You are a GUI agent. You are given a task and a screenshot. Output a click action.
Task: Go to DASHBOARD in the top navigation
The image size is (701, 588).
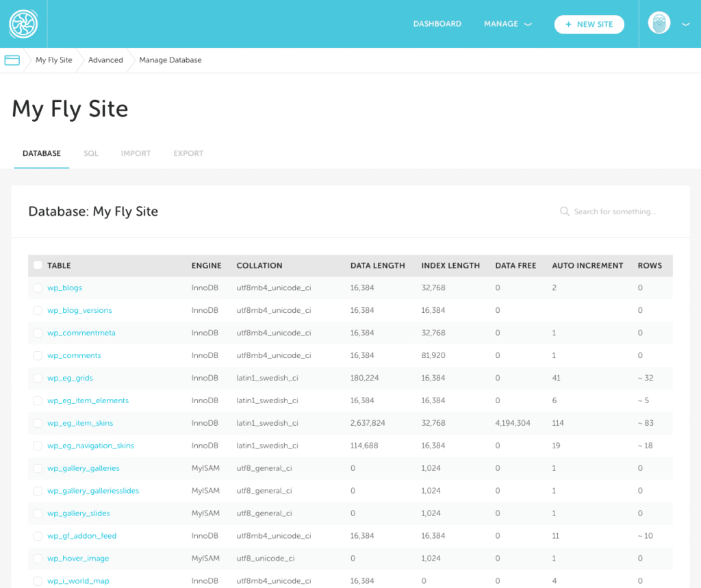[x=437, y=23]
